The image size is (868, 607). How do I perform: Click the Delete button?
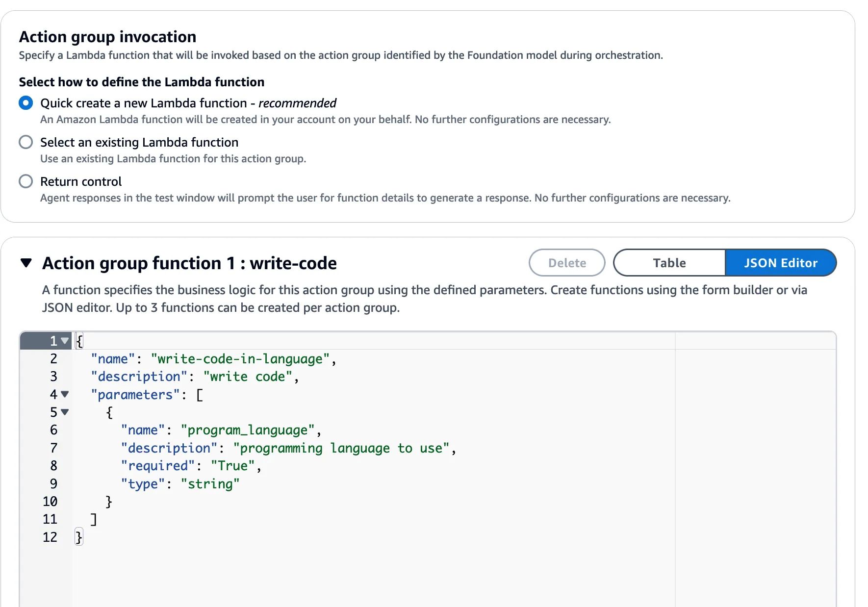[567, 263]
